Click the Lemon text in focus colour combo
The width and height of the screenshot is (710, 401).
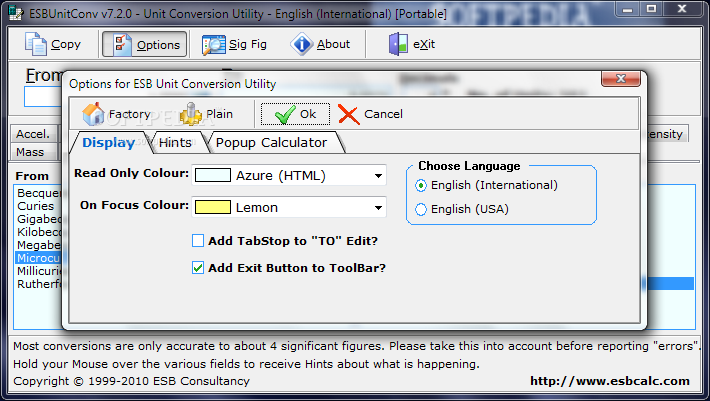(x=257, y=208)
